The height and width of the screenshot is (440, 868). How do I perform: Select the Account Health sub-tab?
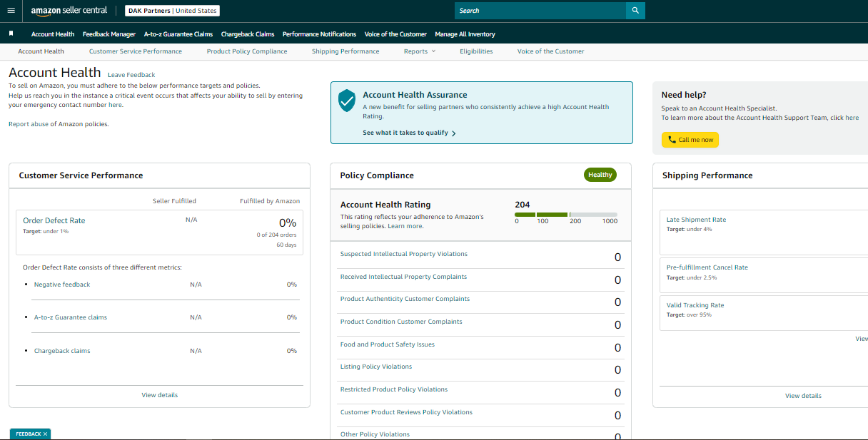point(41,51)
